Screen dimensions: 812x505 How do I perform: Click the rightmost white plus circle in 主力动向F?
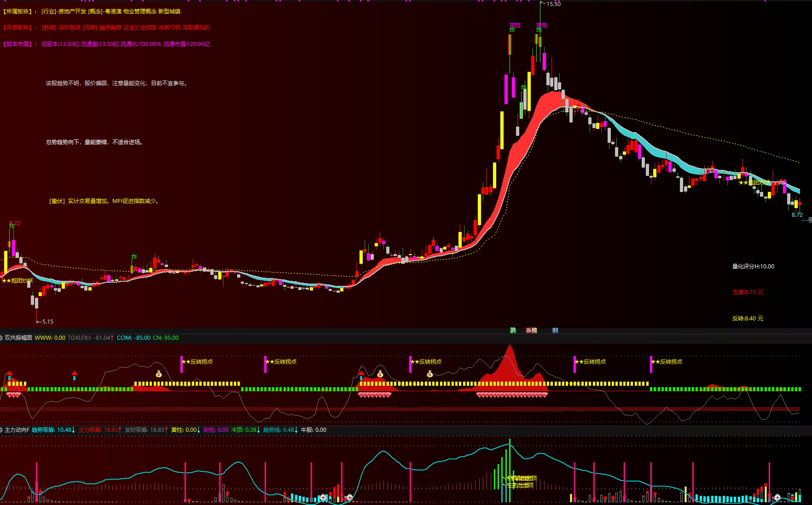pos(777,497)
